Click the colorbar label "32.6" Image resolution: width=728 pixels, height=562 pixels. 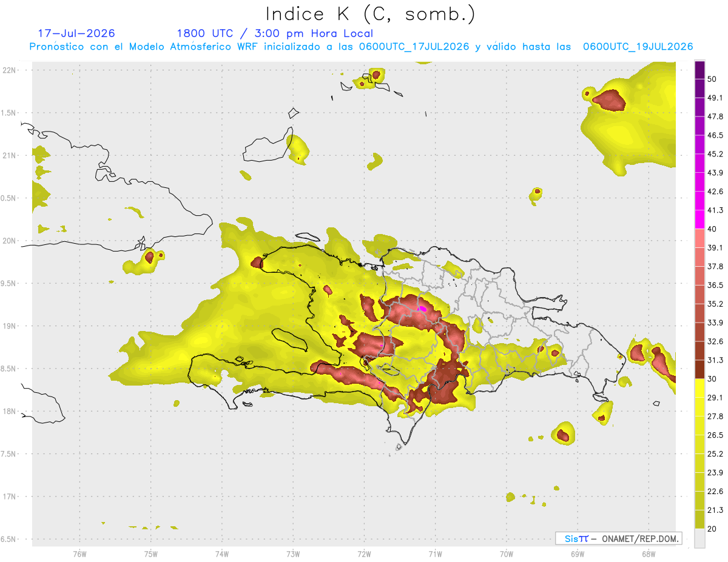(715, 341)
